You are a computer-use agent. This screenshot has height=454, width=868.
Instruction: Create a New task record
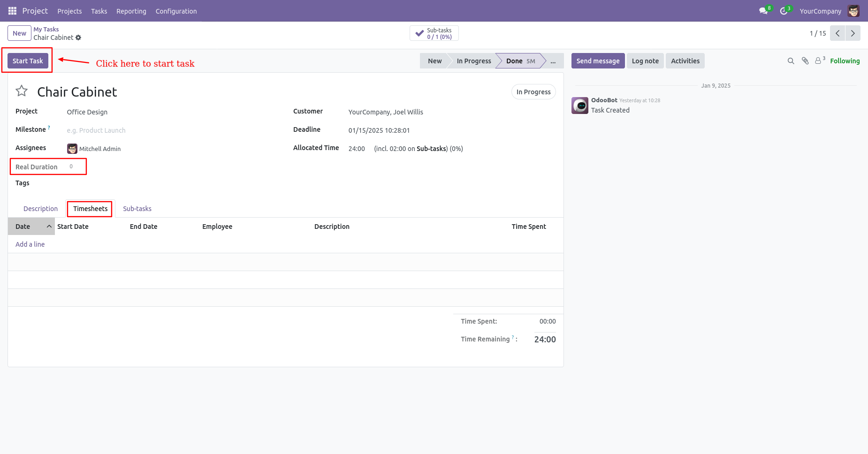[19, 33]
